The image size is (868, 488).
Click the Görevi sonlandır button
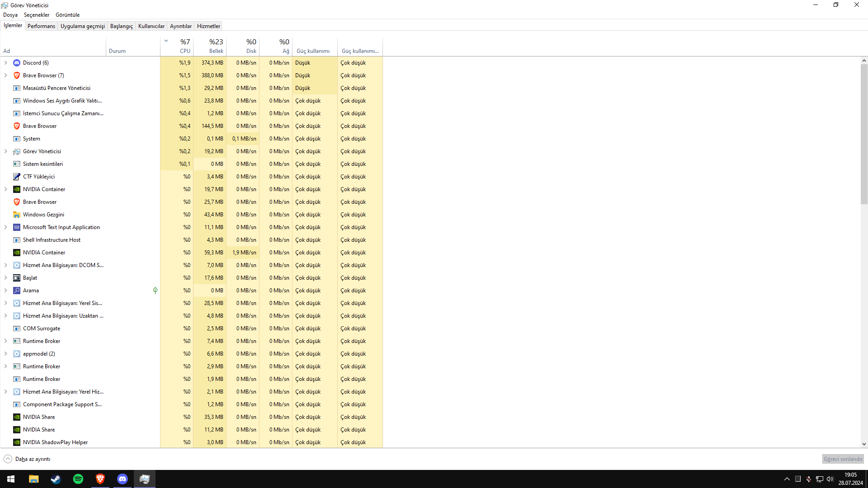843,459
